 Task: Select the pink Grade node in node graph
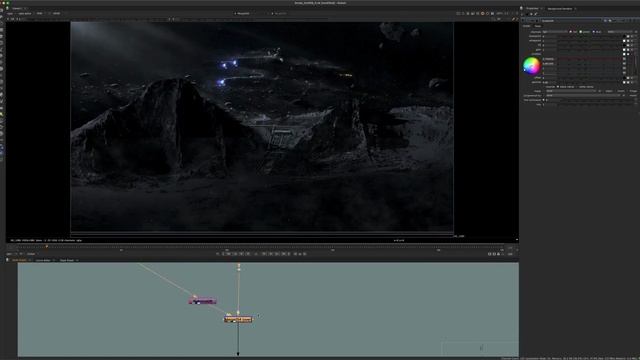point(202,301)
